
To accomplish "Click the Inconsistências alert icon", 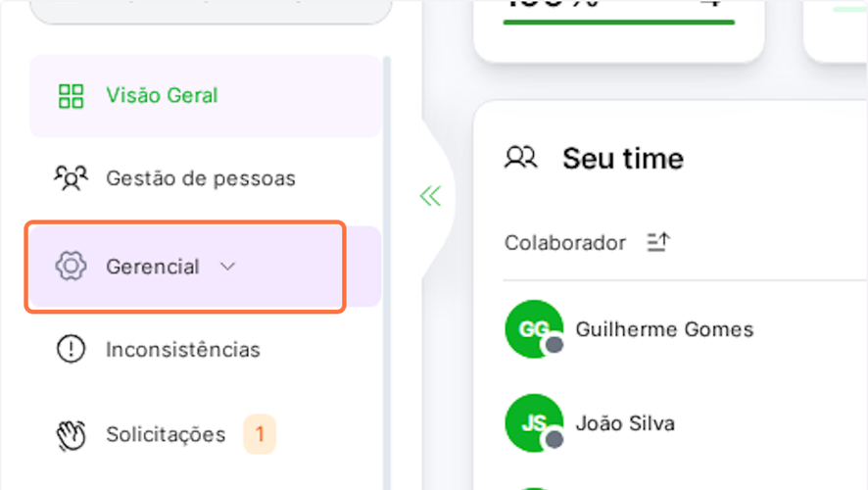I will pos(71,350).
